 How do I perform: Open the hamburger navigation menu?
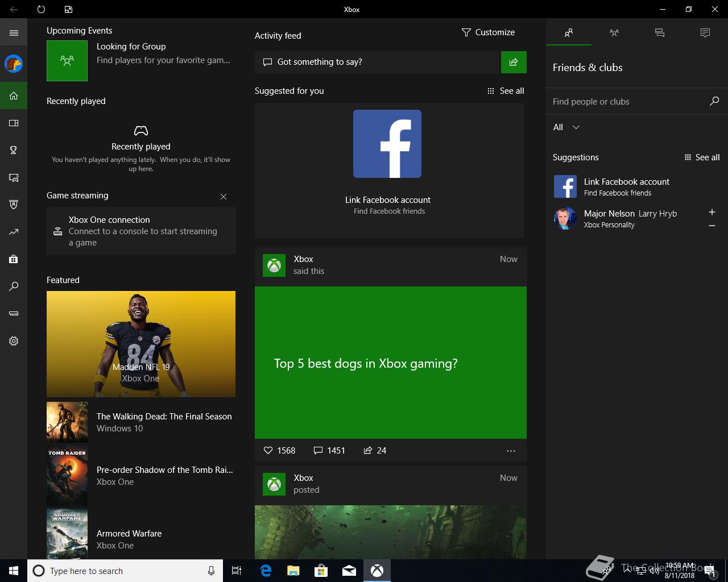click(x=14, y=33)
